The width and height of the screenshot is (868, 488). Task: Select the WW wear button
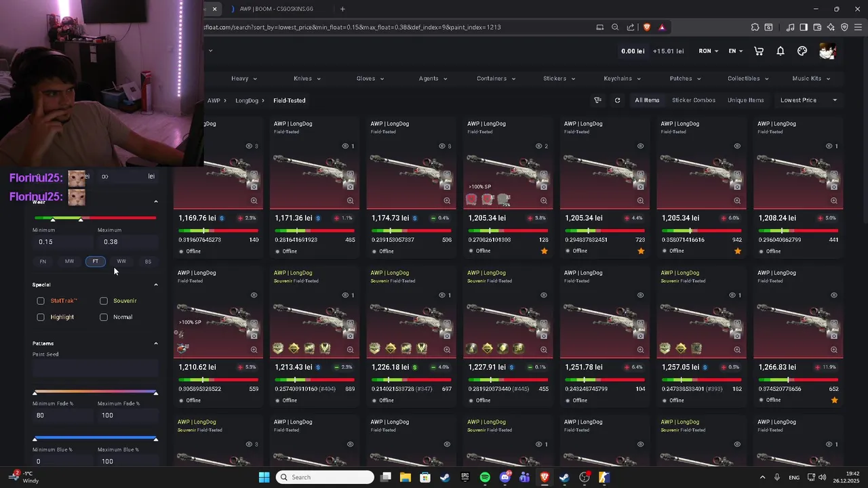[x=121, y=262]
